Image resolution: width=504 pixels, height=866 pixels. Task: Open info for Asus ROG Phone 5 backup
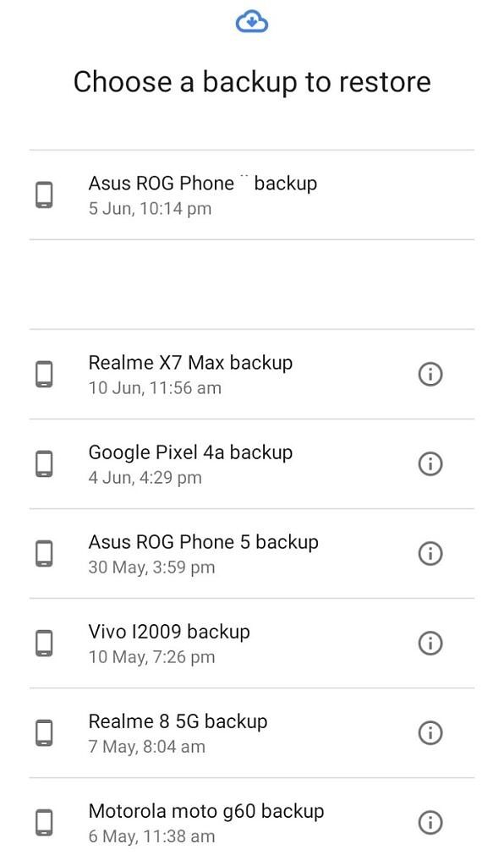pyautogui.click(x=430, y=553)
